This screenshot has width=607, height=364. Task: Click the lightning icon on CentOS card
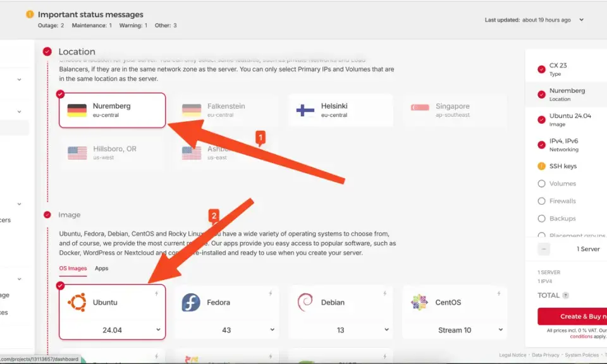(x=499, y=294)
